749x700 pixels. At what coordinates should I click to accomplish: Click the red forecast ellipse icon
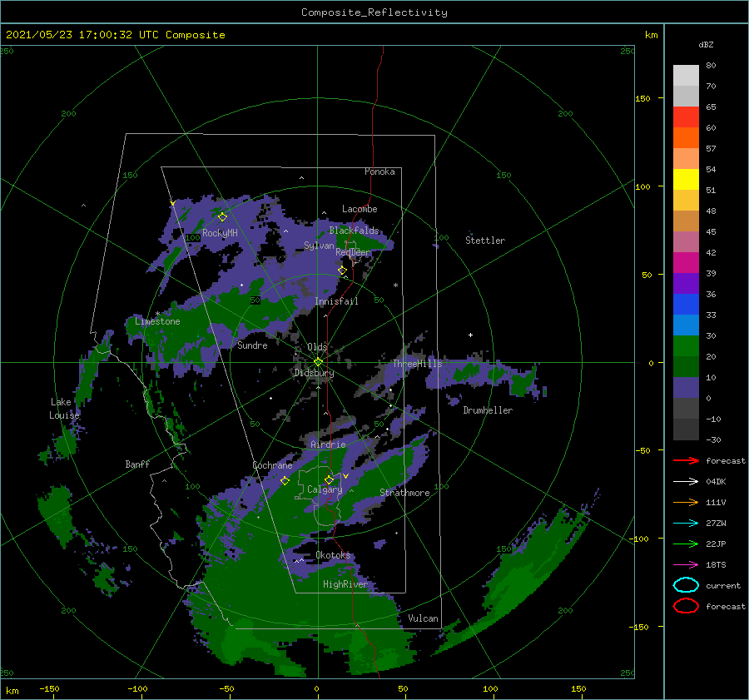[x=686, y=606]
